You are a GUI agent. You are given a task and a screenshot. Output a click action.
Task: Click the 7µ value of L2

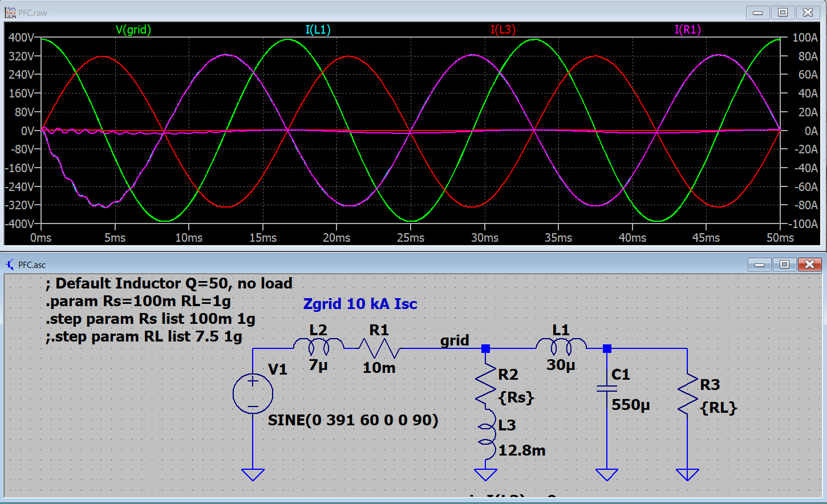coord(318,365)
